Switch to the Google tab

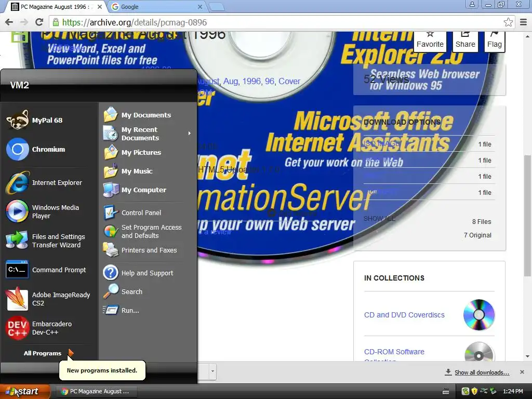point(155,7)
